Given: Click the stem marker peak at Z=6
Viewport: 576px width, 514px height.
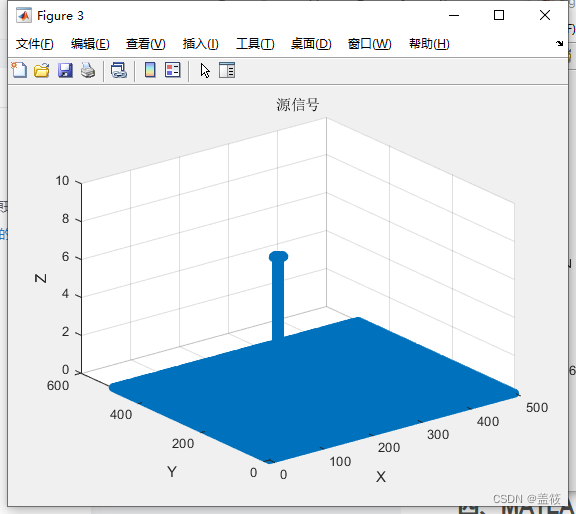Looking at the screenshot, I should coord(278,256).
